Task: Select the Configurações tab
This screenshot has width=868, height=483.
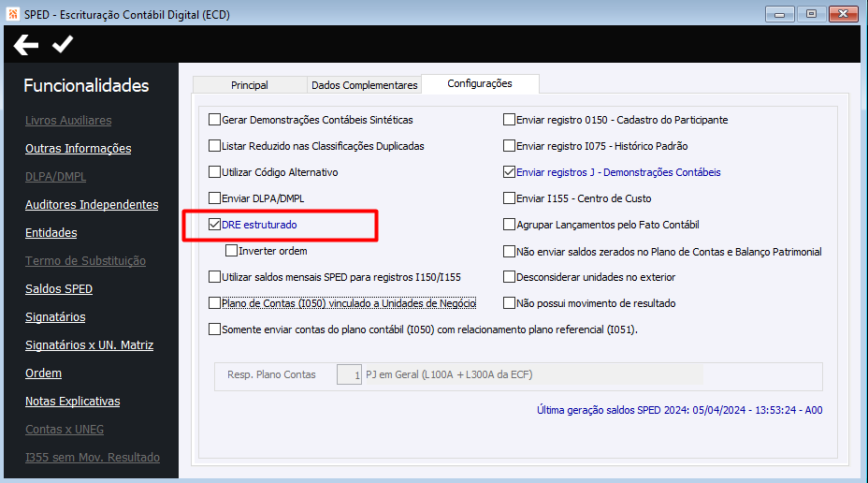Action: (480, 83)
